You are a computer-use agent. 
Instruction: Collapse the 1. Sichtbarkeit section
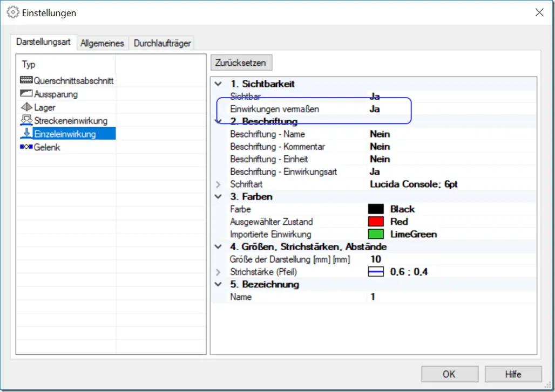click(218, 84)
